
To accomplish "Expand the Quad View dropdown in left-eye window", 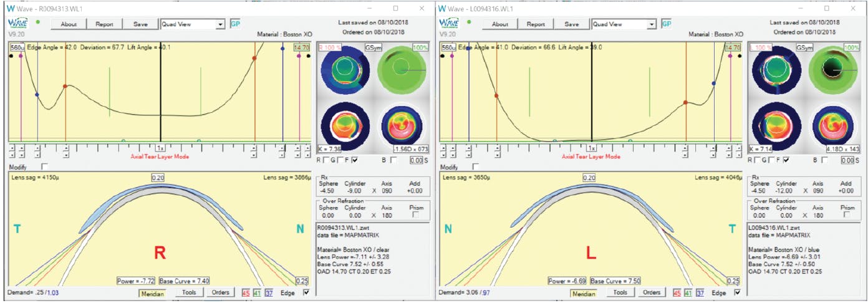I will 651,24.
